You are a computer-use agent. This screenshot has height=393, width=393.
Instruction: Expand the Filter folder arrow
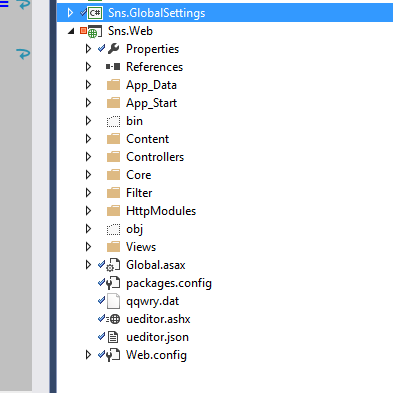pos(88,193)
